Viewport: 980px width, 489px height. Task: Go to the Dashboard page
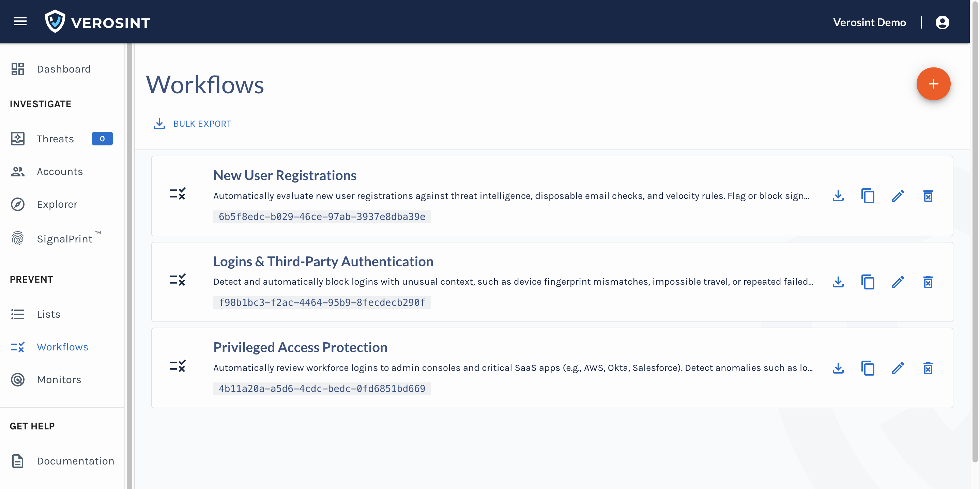point(63,69)
